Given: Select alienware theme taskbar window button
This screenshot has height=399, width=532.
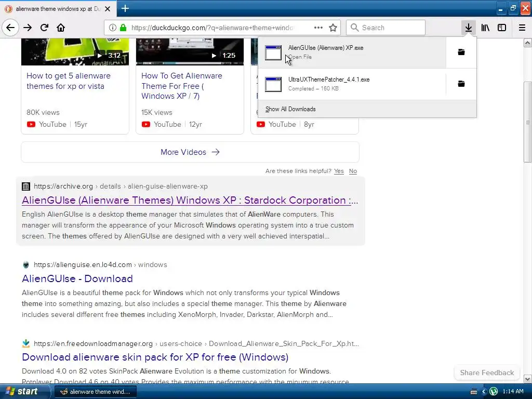Looking at the screenshot, I should pos(96,392).
